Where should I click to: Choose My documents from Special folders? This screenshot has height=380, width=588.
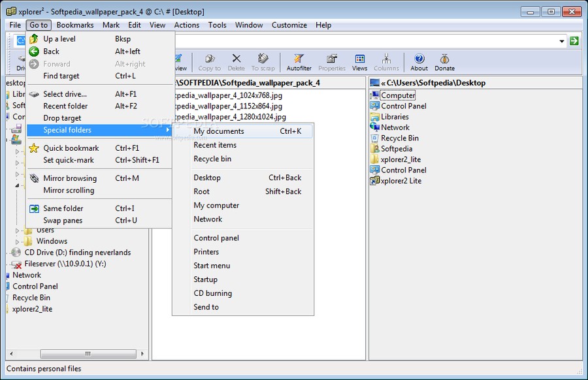tap(243, 131)
